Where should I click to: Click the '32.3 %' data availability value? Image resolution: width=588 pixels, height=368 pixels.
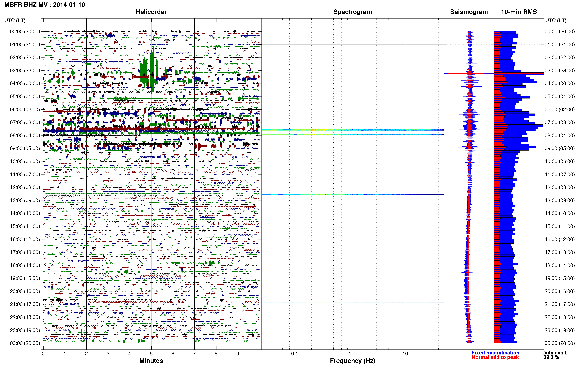[x=551, y=357]
